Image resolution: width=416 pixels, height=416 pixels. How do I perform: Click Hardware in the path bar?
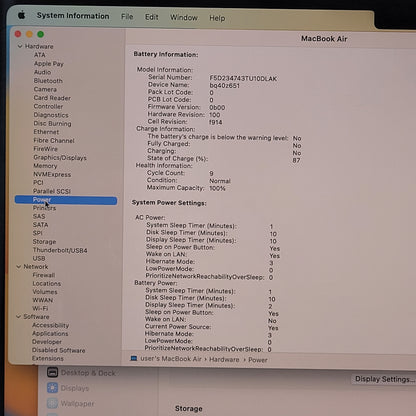pos(224,359)
